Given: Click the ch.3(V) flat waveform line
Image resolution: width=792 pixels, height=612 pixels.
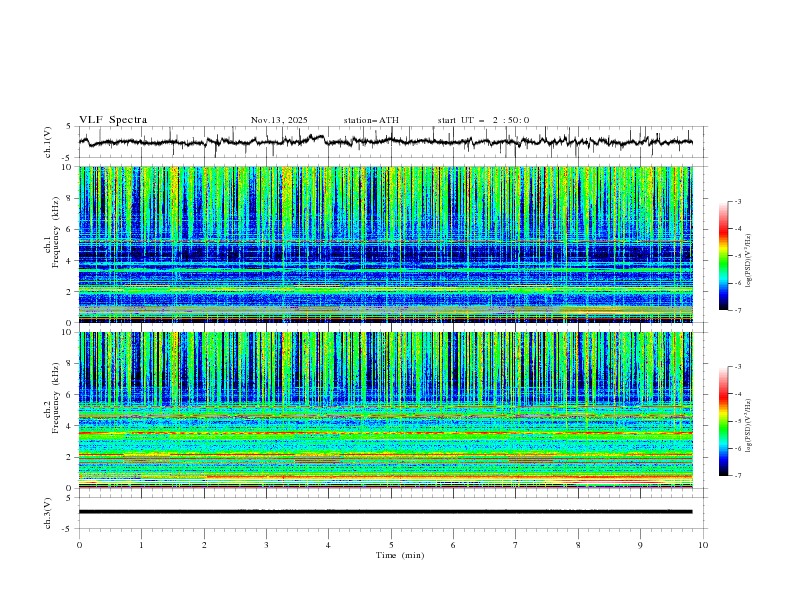Looking at the screenshot, I should click(390, 512).
